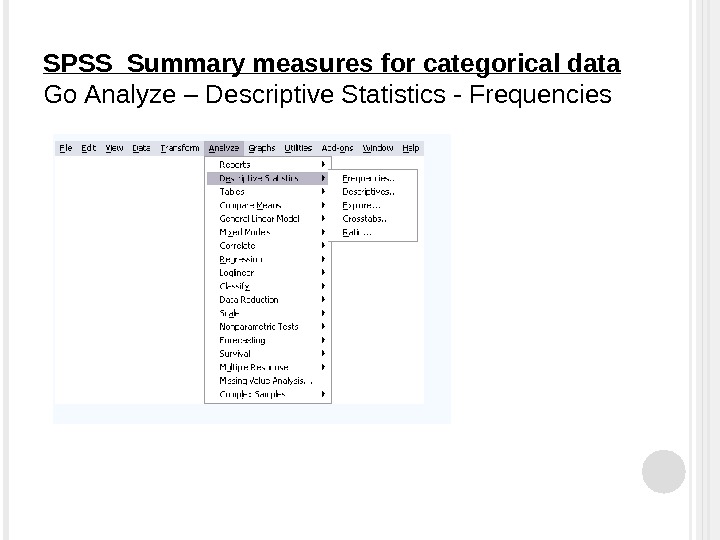Image resolution: width=720 pixels, height=540 pixels.
Task: Click the gray circle on the slide
Action: [x=663, y=471]
